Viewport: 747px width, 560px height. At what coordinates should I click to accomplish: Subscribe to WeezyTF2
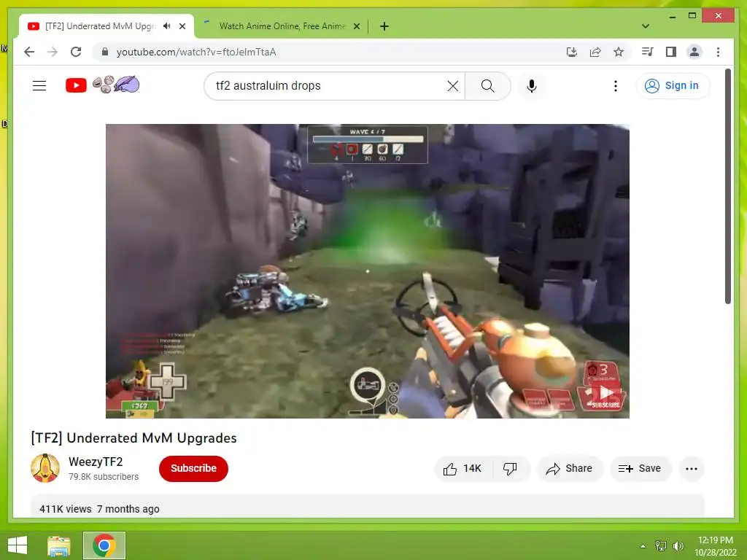click(193, 469)
